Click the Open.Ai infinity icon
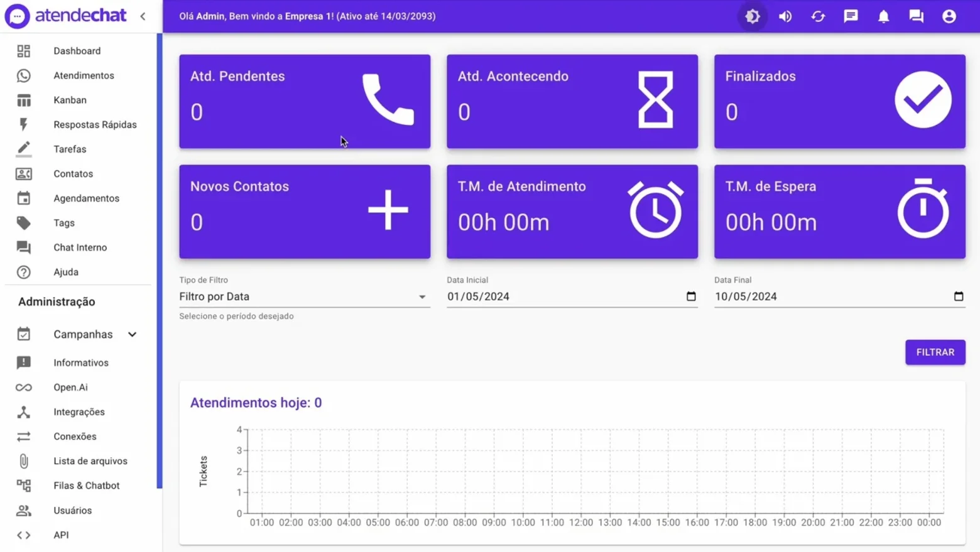Image resolution: width=980 pixels, height=552 pixels. tap(24, 387)
